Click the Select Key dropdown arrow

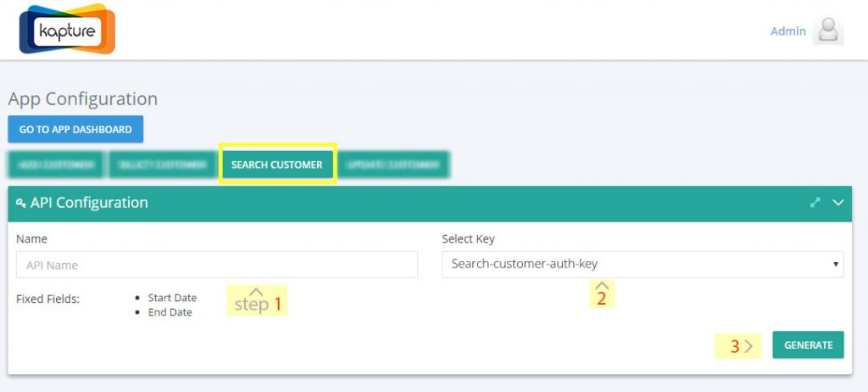pos(835,265)
